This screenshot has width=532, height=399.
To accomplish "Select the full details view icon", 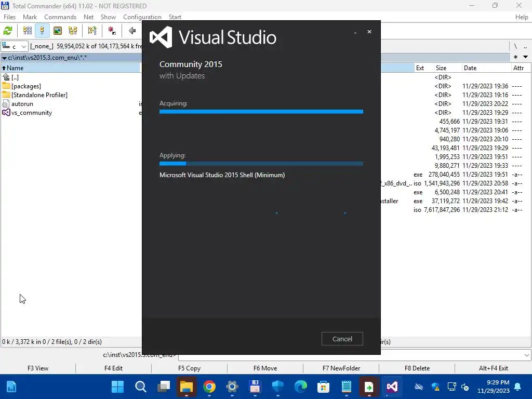I will 42,31.
